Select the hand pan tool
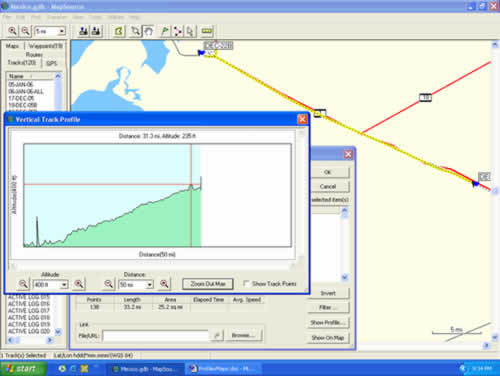Screen dimensions: 500x376 click(x=149, y=31)
